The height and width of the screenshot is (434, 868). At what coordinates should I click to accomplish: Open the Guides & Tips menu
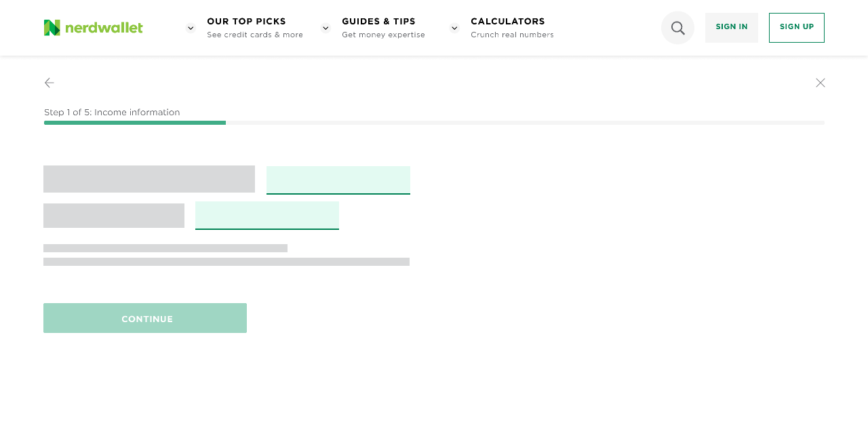[378, 22]
